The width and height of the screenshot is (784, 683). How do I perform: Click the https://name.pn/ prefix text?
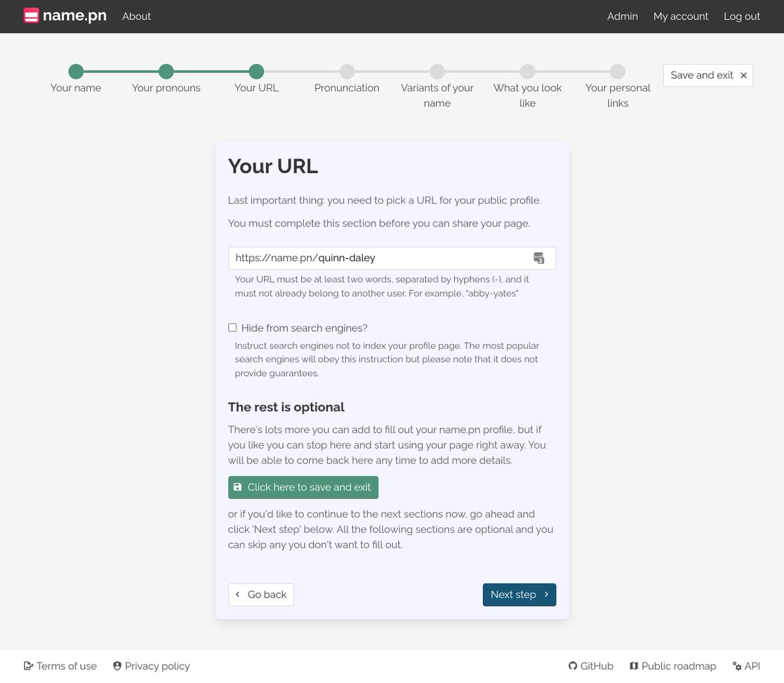tap(277, 258)
